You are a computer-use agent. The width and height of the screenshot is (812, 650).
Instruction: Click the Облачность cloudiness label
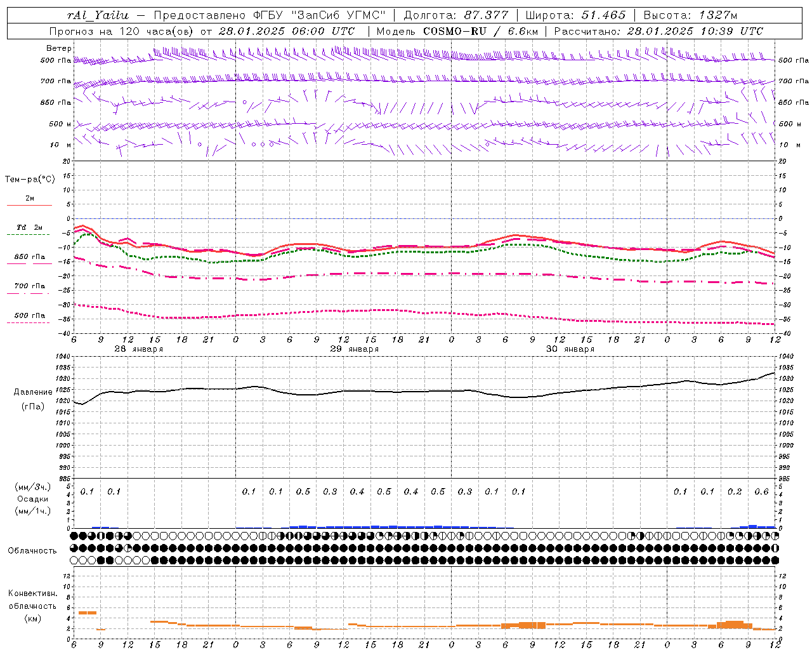pos(32,550)
